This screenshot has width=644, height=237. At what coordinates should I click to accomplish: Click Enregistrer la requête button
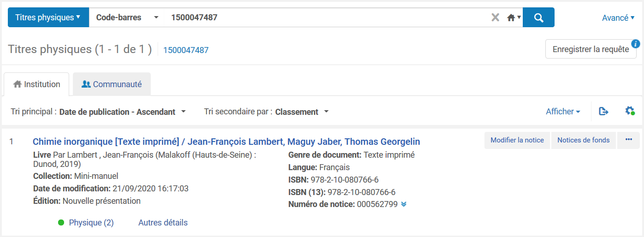tap(591, 49)
